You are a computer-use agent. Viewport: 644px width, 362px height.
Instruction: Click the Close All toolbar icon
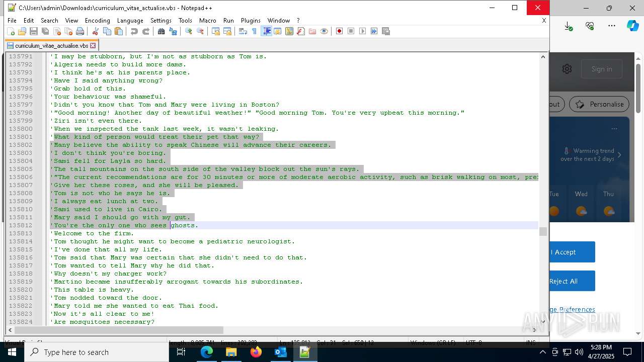(x=68, y=31)
